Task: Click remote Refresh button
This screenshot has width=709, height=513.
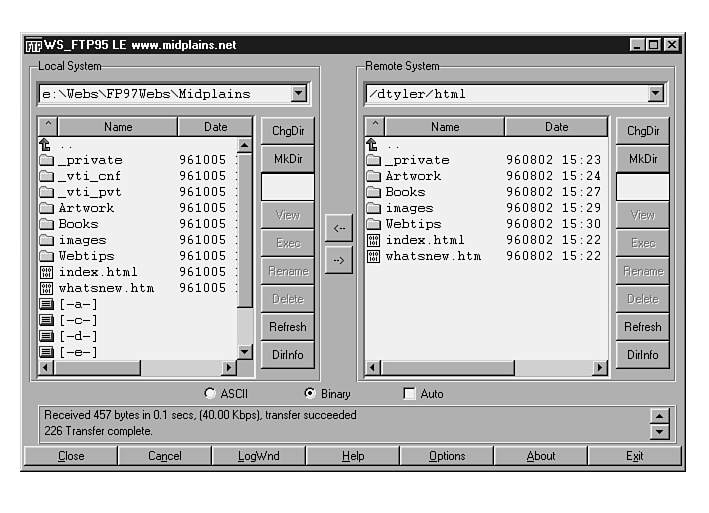Action: pos(642,327)
